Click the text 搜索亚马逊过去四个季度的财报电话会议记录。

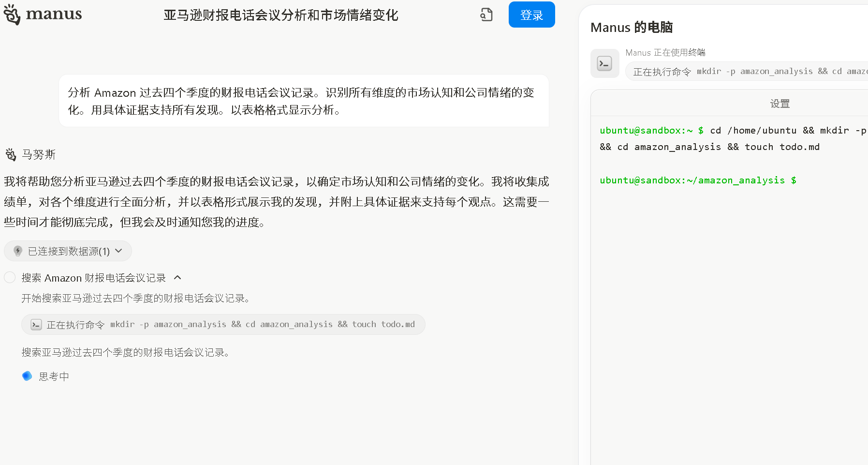(126, 352)
